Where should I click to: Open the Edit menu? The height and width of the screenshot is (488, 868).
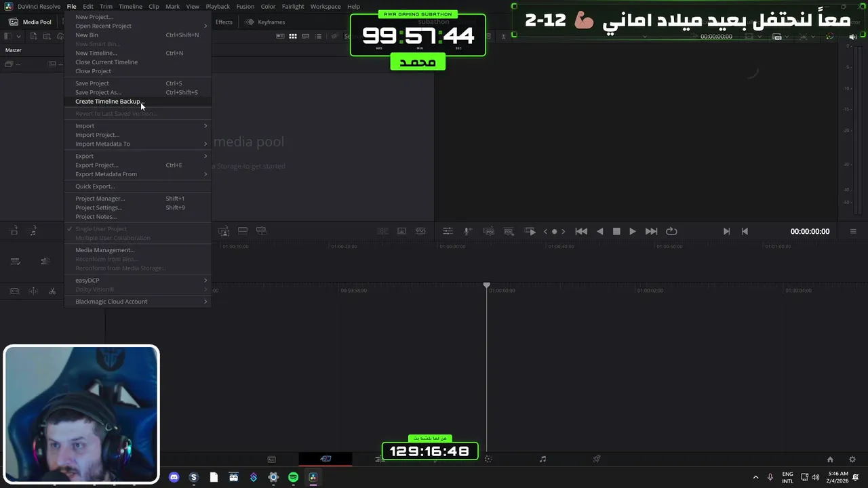point(87,7)
